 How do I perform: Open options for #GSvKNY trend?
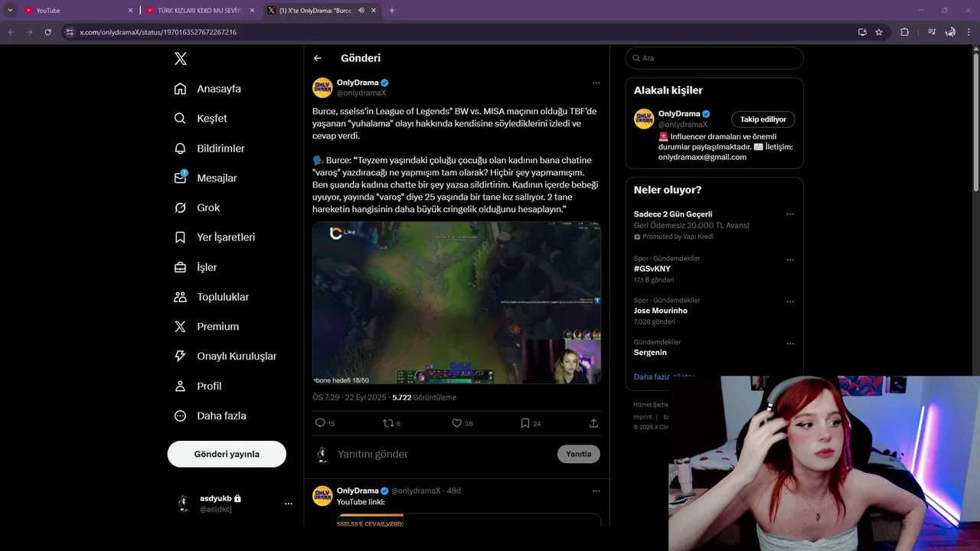click(x=790, y=259)
